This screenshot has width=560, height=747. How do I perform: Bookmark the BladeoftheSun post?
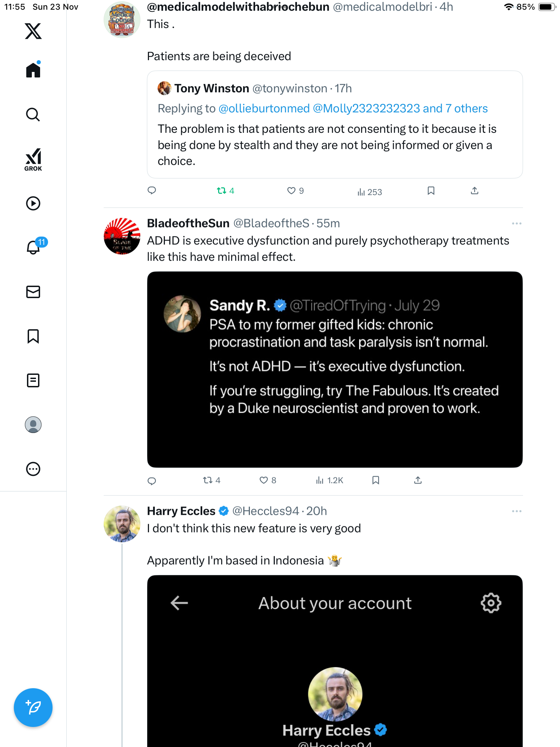pyautogui.click(x=376, y=480)
